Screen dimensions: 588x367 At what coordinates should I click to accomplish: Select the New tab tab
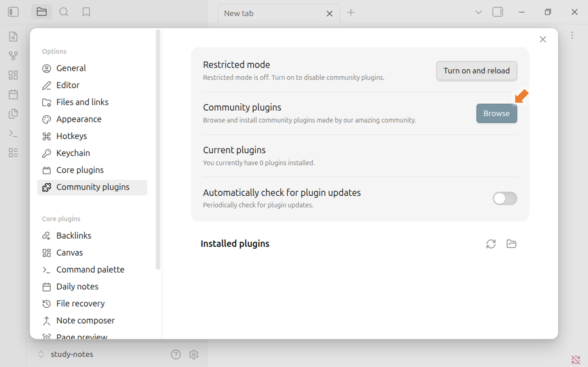(279, 13)
